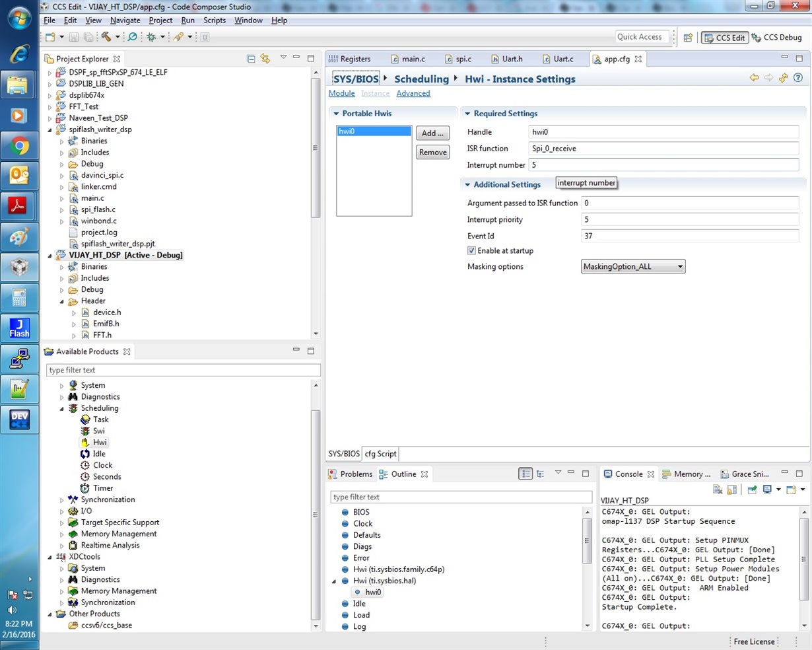Click the refresh arrows icon in app.cfg editor
This screenshot has width=812, height=650.
783,78
